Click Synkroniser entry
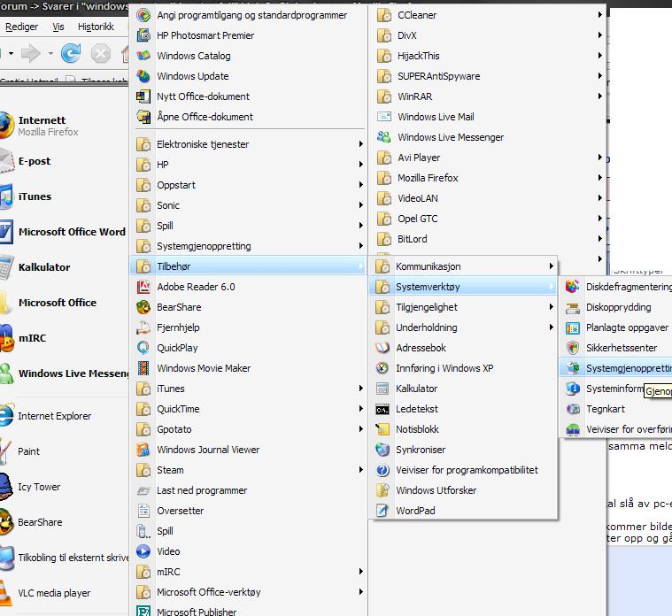The height and width of the screenshot is (616, 672). (x=465, y=450)
